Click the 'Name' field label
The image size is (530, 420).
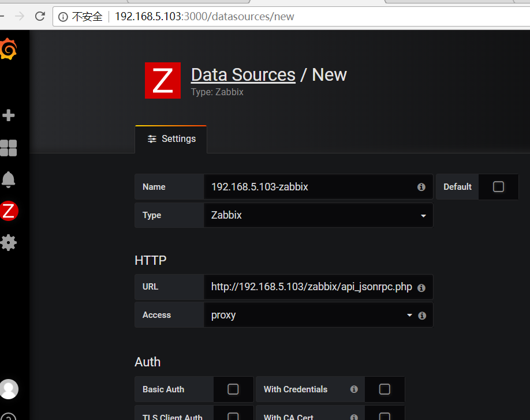tap(154, 187)
